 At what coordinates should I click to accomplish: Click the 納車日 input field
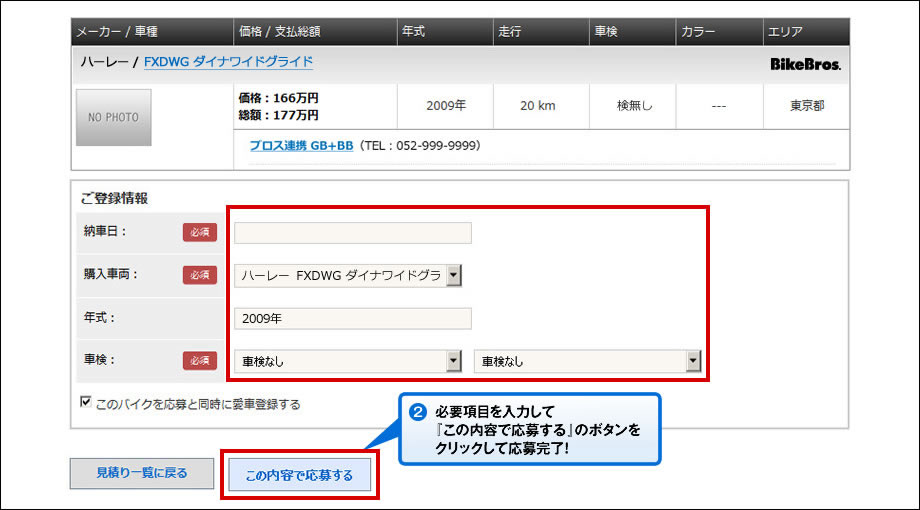click(x=352, y=233)
